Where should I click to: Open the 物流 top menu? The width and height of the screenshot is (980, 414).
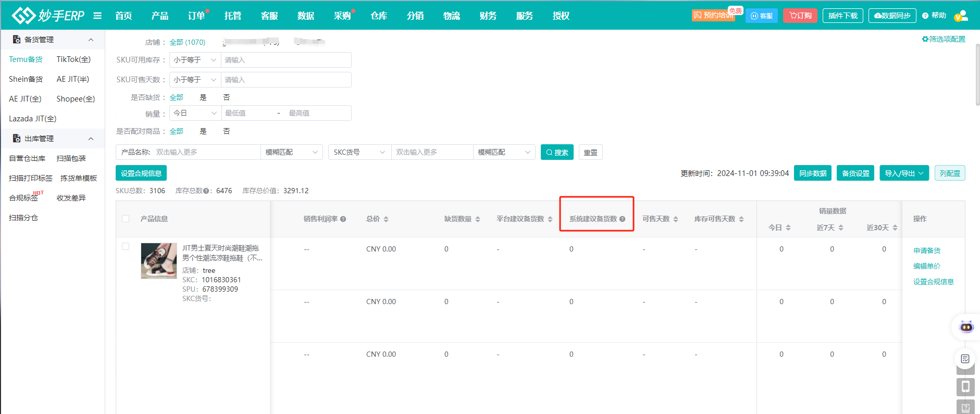tap(452, 16)
